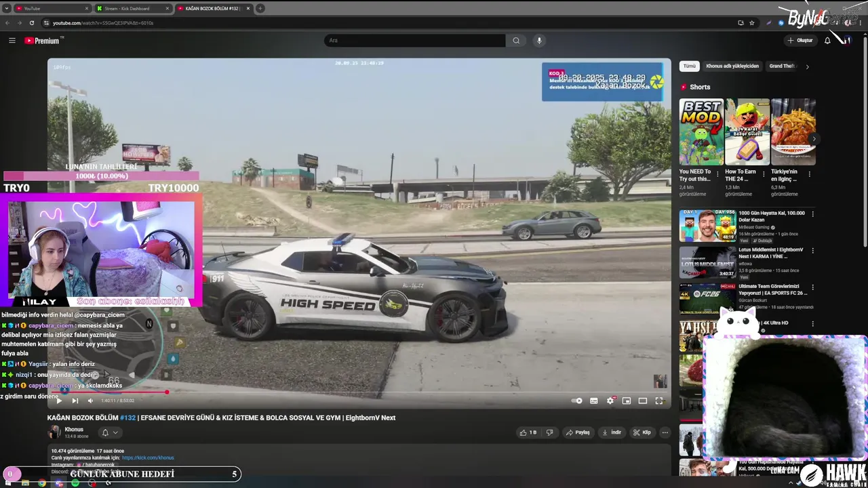Viewport: 868px width, 488px height.
Task: Toggle subtitles in the player
Action: tap(594, 401)
